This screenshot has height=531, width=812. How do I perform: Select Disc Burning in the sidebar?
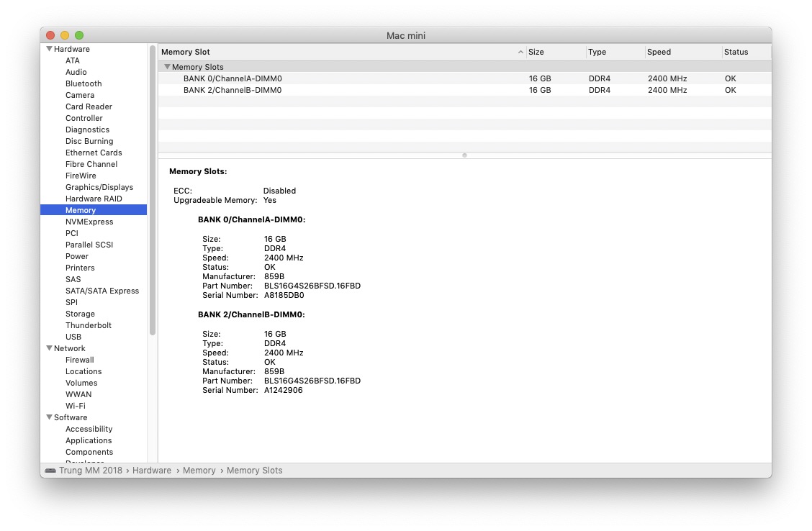[x=89, y=141]
